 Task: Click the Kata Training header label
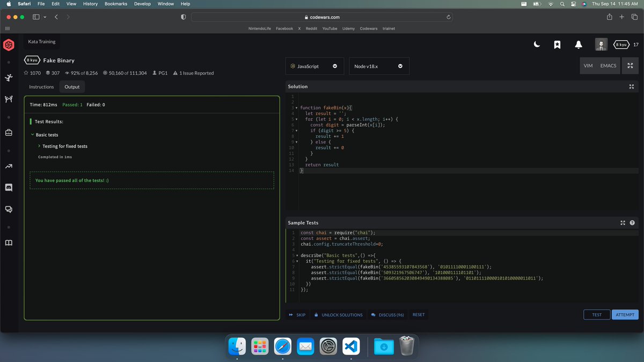pyautogui.click(x=42, y=41)
